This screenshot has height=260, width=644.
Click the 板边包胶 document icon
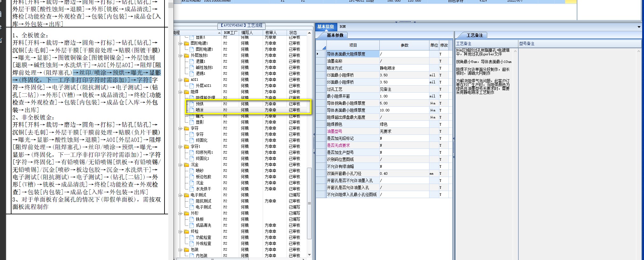192,177
